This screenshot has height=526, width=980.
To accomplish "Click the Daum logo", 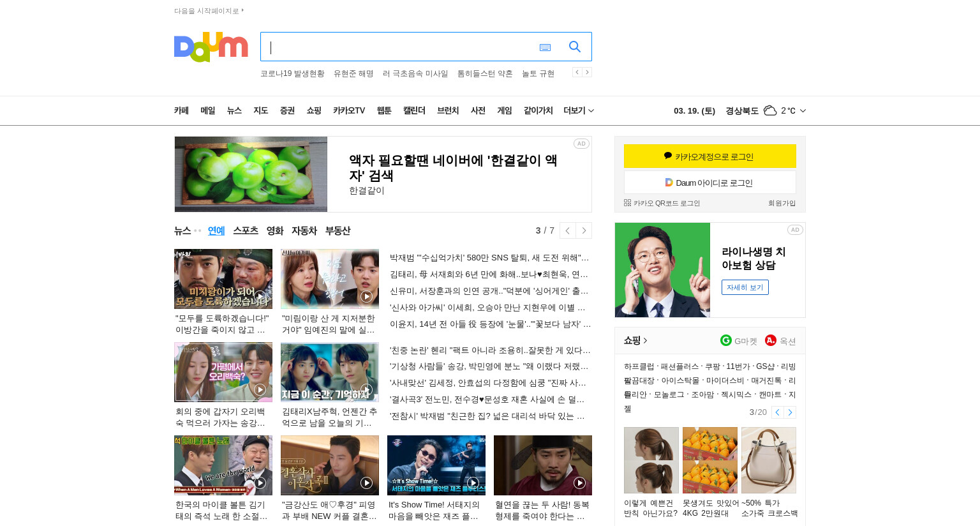I will click(211, 47).
